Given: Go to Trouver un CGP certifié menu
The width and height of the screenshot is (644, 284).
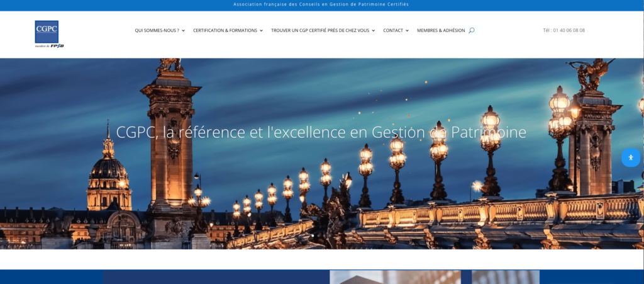Looking at the screenshot, I should coord(319,30).
